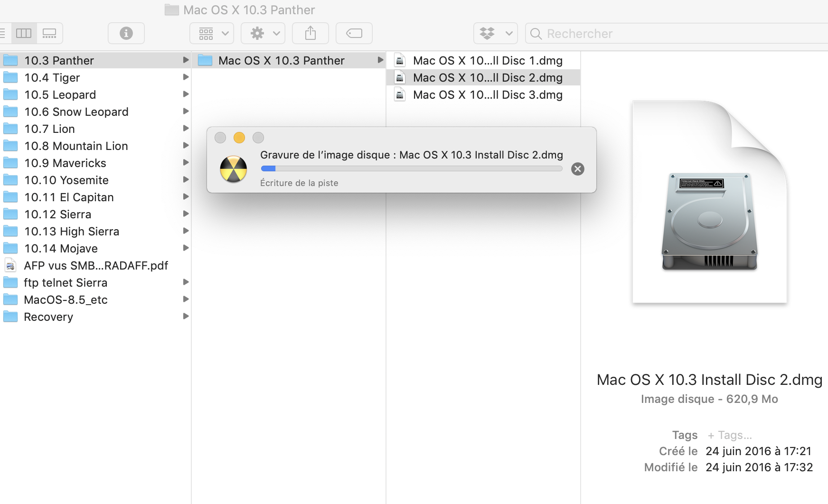828x504 pixels.
Task: Switch to gallery view in toolbar
Action: (49, 33)
